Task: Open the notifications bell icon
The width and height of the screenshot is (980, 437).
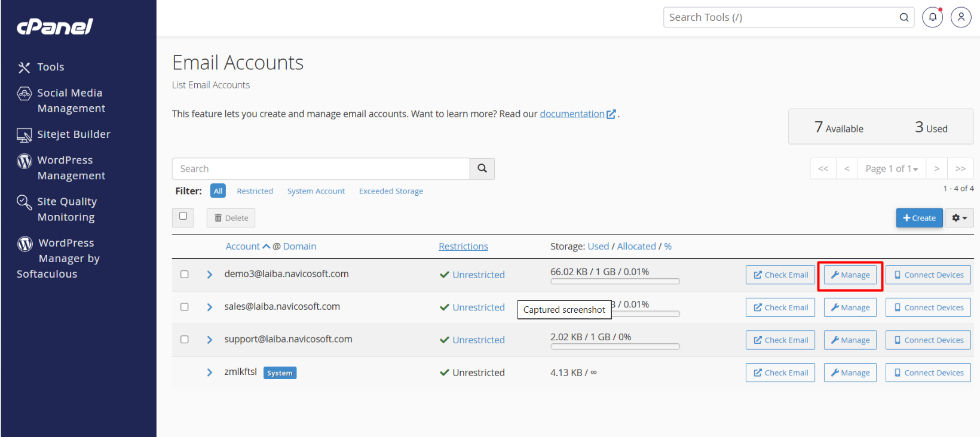Action: (932, 17)
